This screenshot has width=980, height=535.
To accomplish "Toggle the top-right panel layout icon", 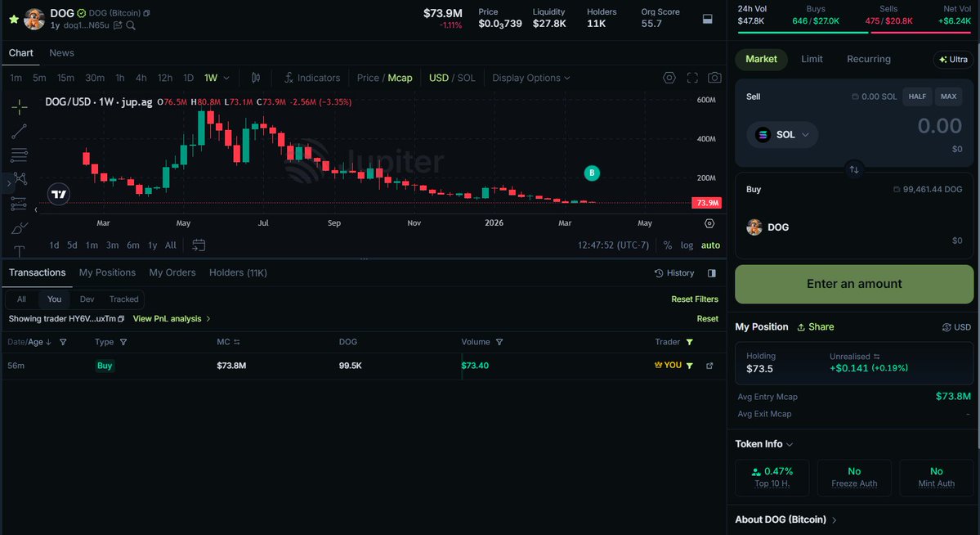I will click(708, 19).
